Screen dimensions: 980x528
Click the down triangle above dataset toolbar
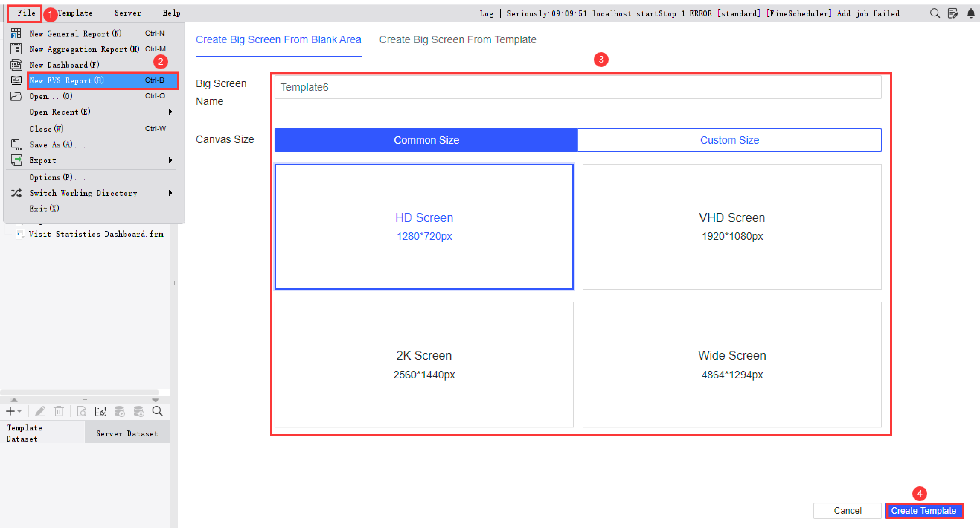pyautogui.click(x=155, y=400)
